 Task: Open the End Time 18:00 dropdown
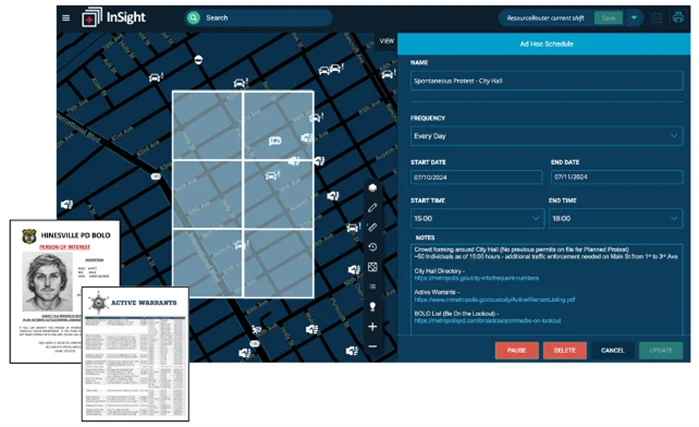[616, 218]
